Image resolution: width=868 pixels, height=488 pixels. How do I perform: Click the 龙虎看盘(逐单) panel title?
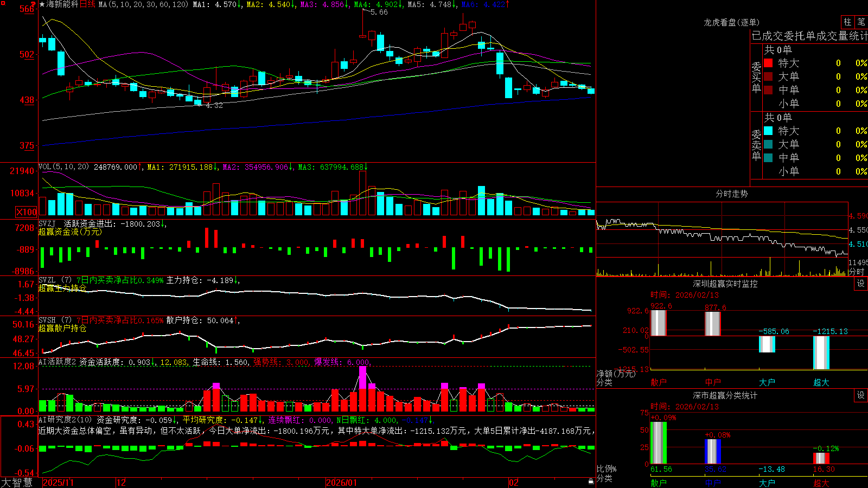tap(731, 22)
